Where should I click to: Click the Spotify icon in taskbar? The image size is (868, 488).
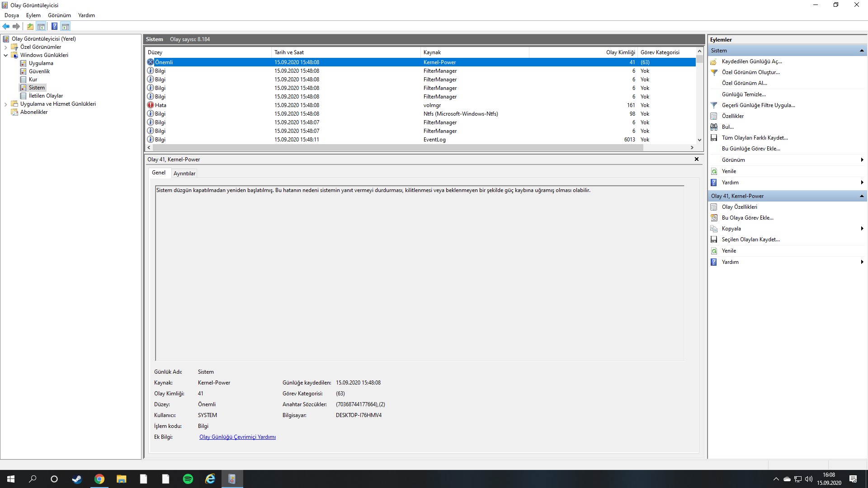188,479
